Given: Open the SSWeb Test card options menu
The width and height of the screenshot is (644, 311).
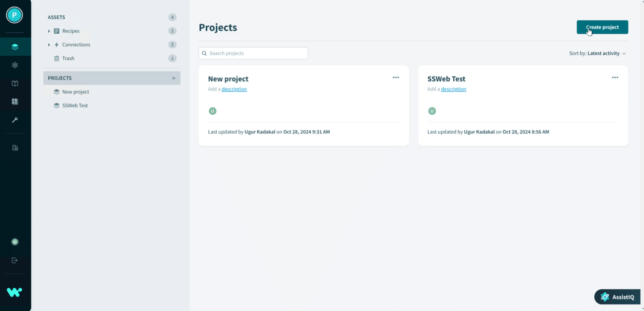Looking at the screenshot, I should (x=615, y=77).
